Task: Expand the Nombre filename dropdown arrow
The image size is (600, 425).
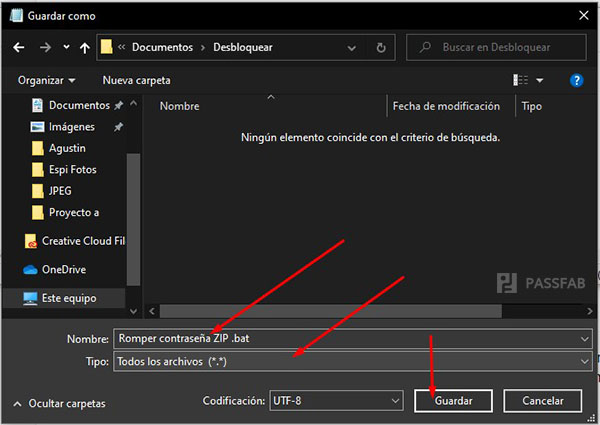Action: (x=584, y=339)
